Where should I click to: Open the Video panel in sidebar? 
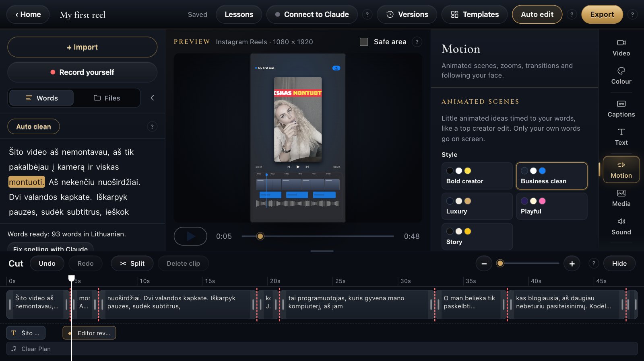[621, 48]
